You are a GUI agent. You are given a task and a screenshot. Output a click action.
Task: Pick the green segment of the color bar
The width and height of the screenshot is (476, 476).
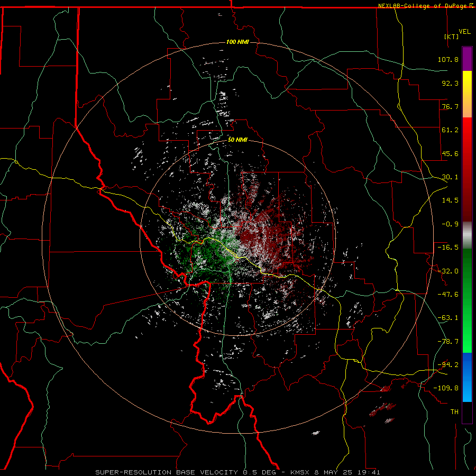(x=467, y=300)
